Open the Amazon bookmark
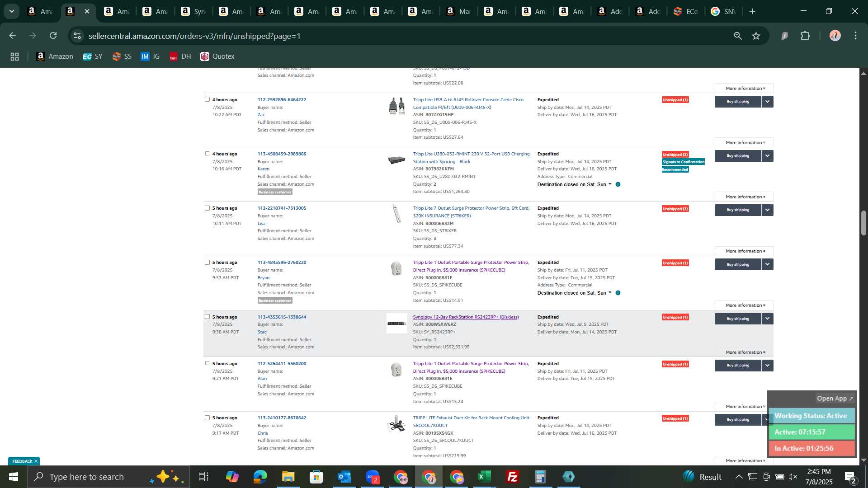Viewport: 868px width, 488px height. click(55, 56)
